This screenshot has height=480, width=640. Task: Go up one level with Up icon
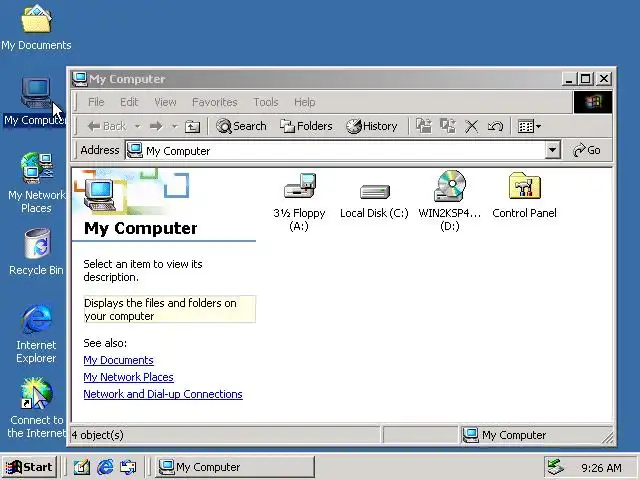(x=192, y=127)
